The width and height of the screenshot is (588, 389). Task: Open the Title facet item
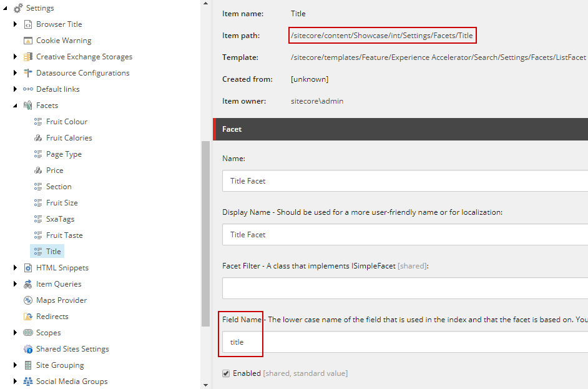pyautogui.click(x=52, y=250)
